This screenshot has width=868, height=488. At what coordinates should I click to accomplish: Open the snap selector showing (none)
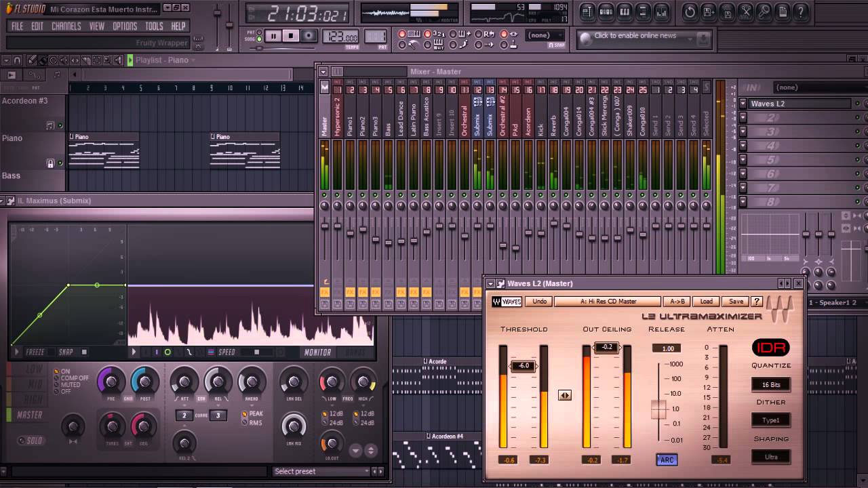[544, 35]
